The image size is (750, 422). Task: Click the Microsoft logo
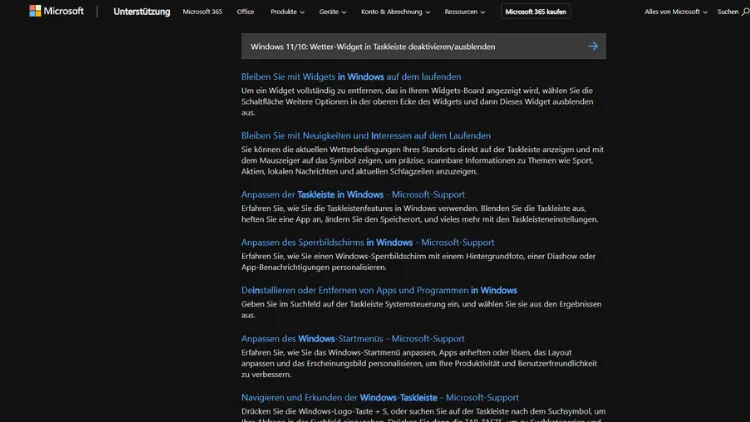56,11
